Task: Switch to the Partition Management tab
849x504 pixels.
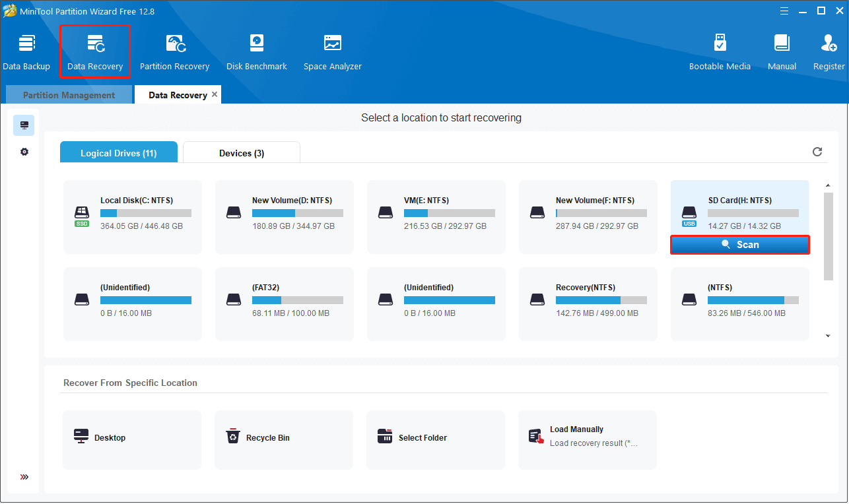Action: point(69,95)
